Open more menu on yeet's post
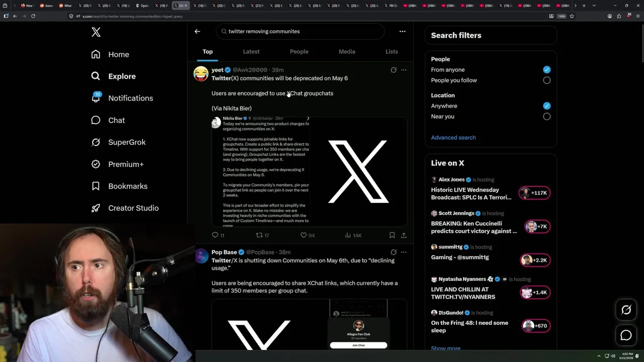This screenshot has height=362, width=644. 404,70
